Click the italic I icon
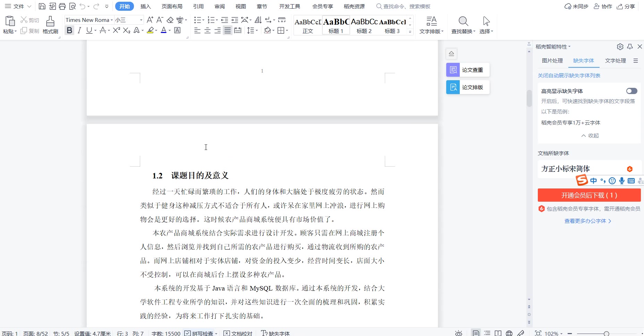 click(79, 31)
